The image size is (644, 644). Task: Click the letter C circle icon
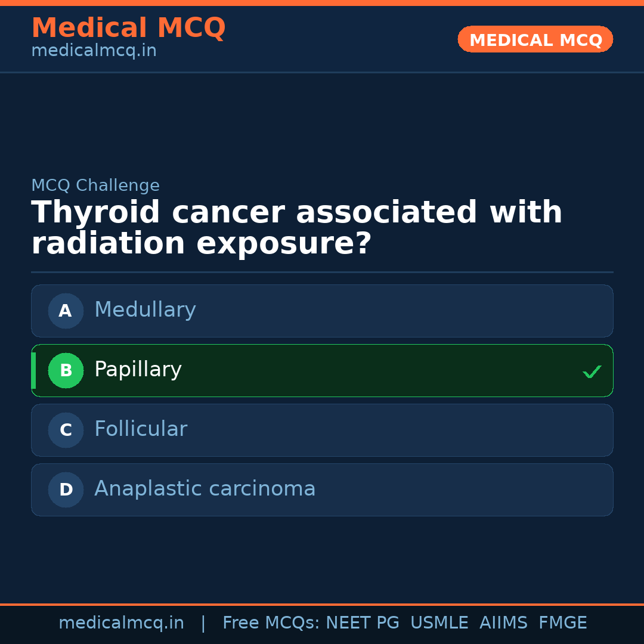point(66,430)
